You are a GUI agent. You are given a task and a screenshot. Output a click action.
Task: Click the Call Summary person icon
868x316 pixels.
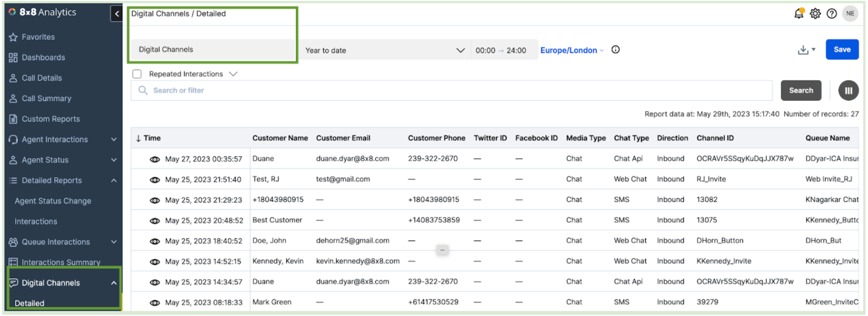click(x=13, y=98)
